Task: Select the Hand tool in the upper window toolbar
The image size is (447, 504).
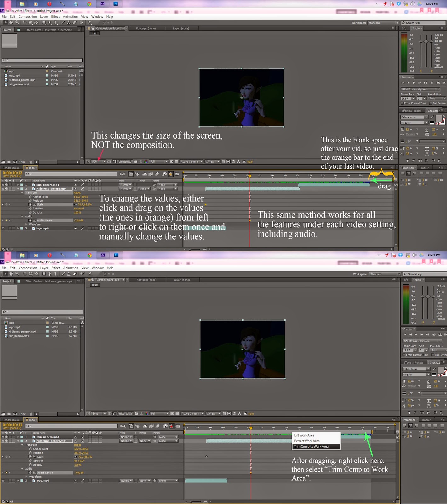Action: [x=11, y=23]
